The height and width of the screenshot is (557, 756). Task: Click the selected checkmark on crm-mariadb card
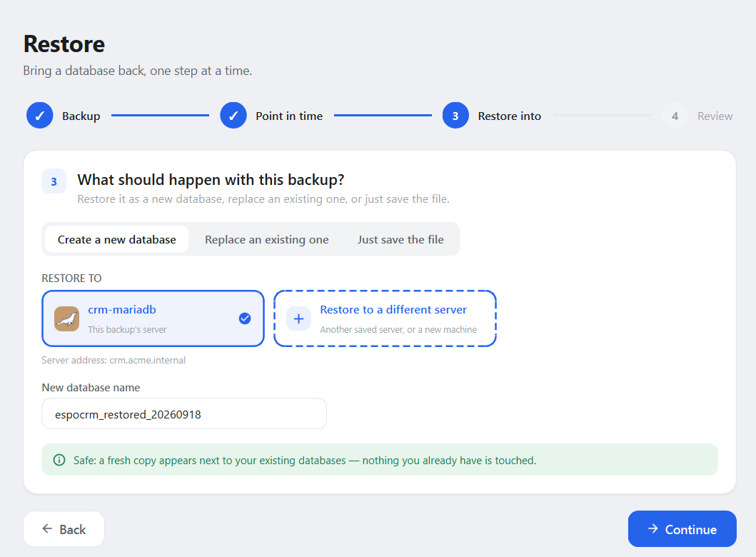click(245, 318)
